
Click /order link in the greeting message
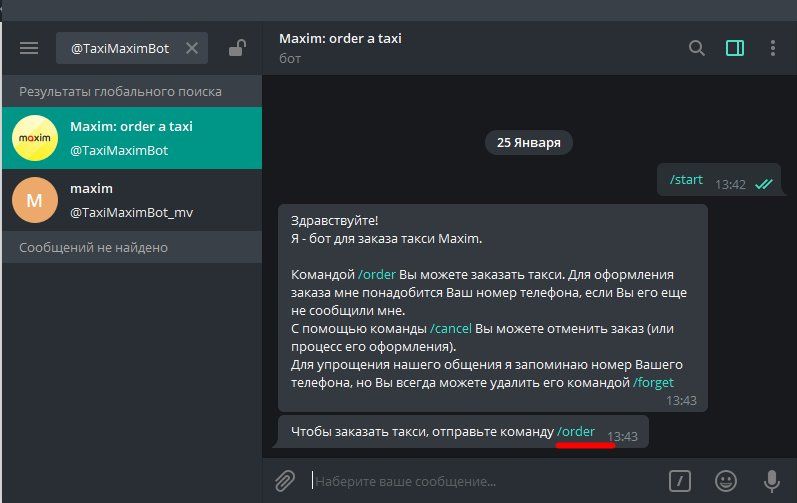point(377,275)
